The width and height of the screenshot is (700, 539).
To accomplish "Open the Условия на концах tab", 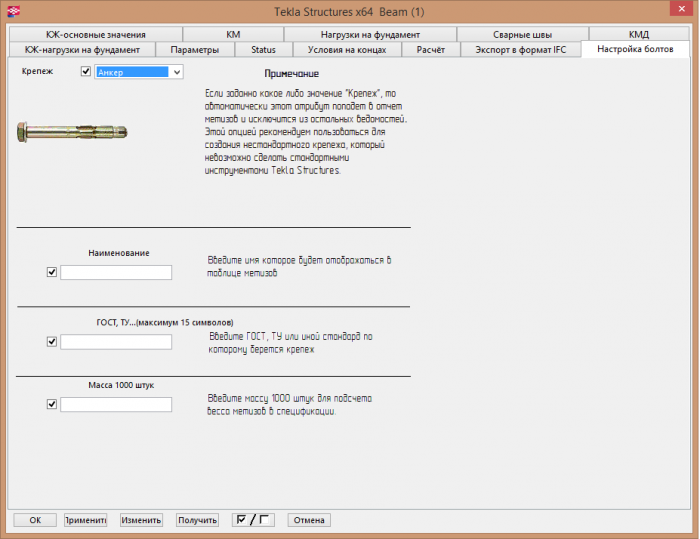I will pos(347,50).
